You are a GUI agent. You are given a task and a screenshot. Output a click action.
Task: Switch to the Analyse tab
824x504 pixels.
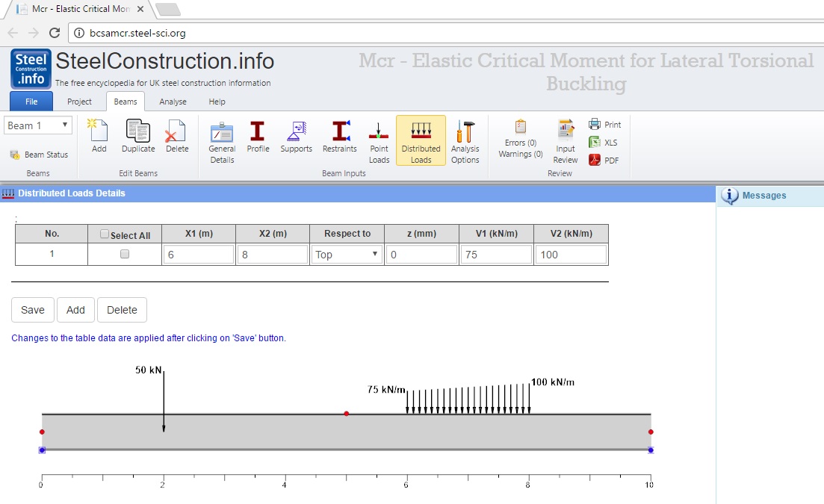click(x=173, y=102)
